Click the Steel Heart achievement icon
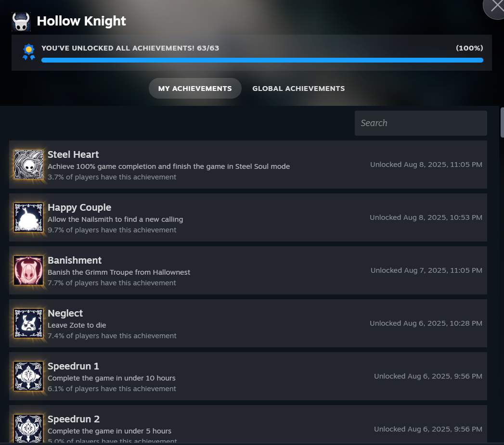504x445 pixels. (28, 165)
